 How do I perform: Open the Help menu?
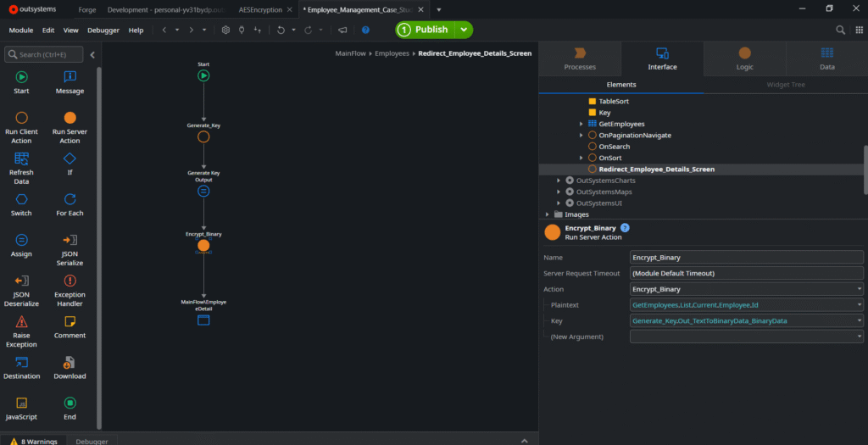136,31
